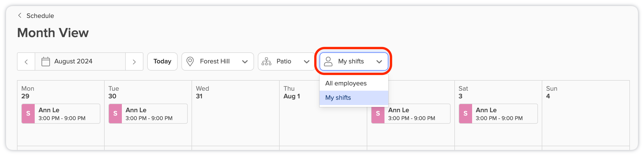Select the Wed 31 day label
644x156 pixels.
(203, 92)
